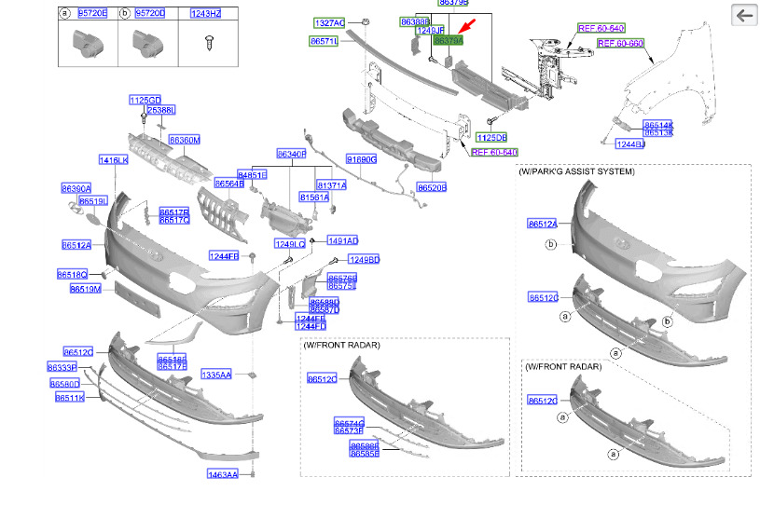This screenshot has height=532, width=760.
Task: Click wiring harness label 91890G
Action: pyautogui.click(x=362, y=159)
